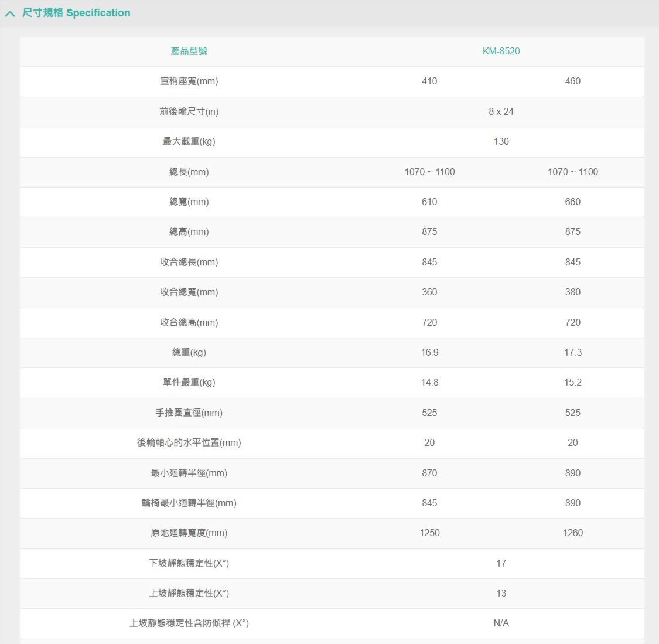The height and width of the screenshot is (644, 659).
Task: Click the 總寬(mm) row label
Action: tap(189, 202)
